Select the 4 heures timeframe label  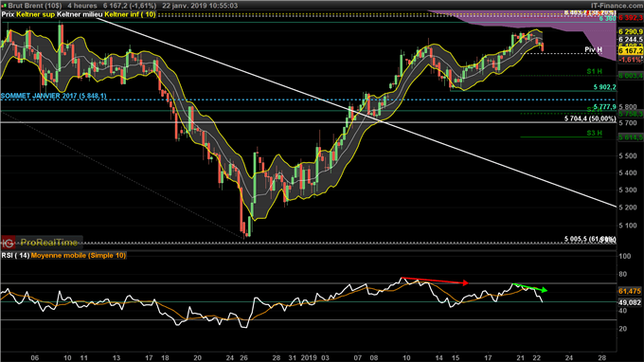point(82,6)
